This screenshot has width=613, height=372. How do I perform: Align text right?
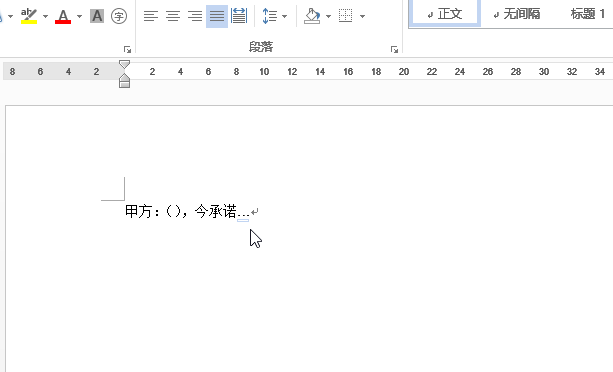coord(195,16)
